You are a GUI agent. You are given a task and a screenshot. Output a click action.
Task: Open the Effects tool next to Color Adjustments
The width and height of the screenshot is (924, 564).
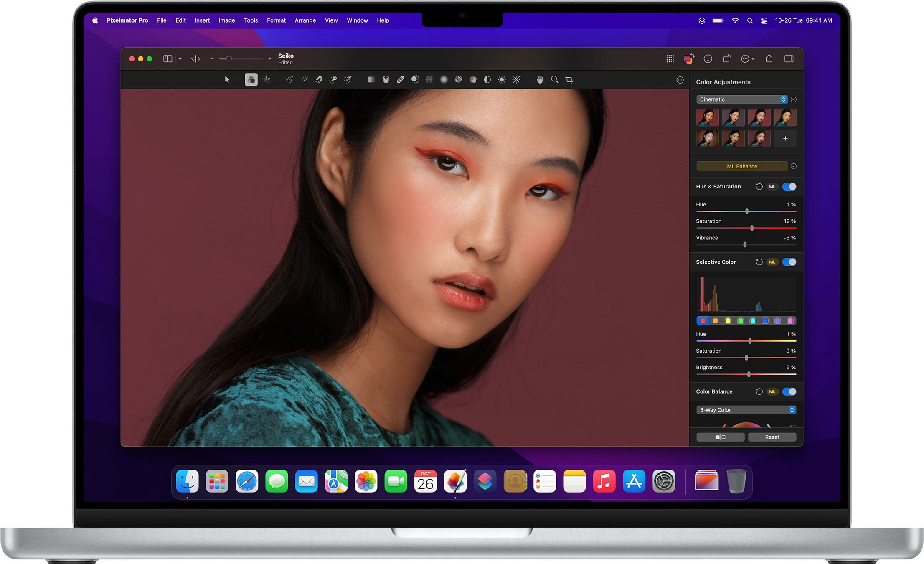point(267,79)
